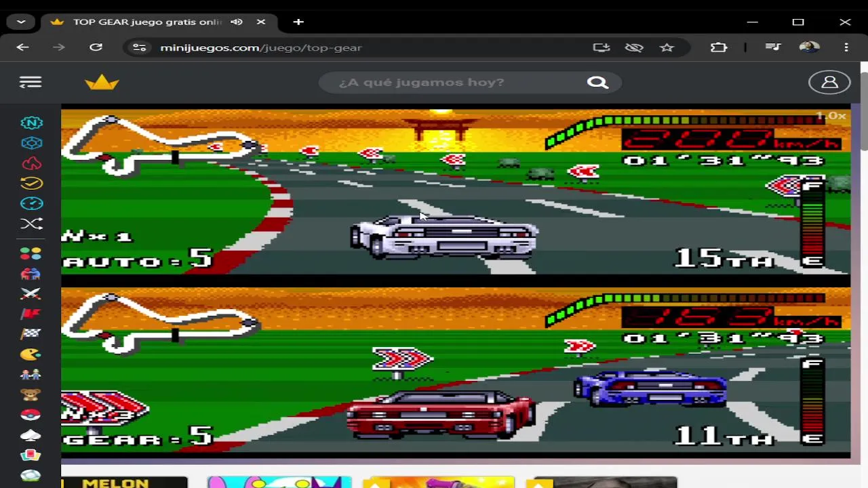
Task: Open the browser profile avatar
Action: [x=809, y=47]
